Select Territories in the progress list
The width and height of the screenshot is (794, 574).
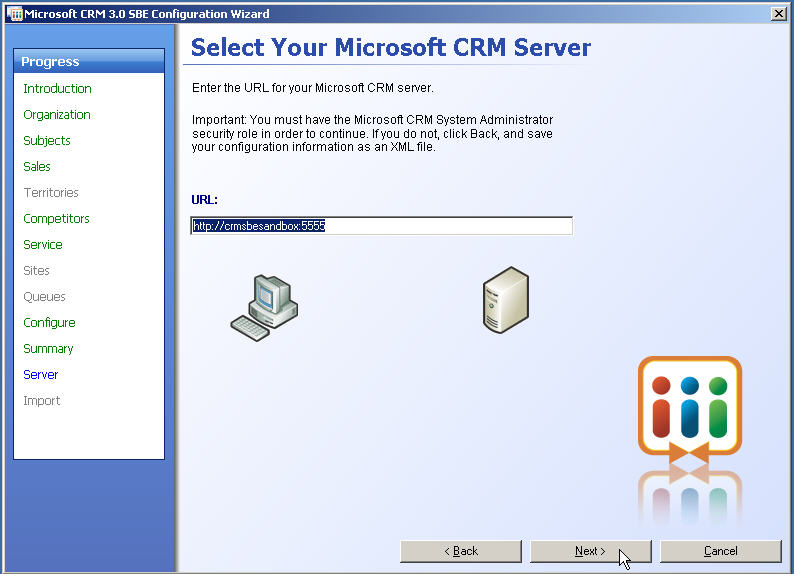tap(51, 193)
